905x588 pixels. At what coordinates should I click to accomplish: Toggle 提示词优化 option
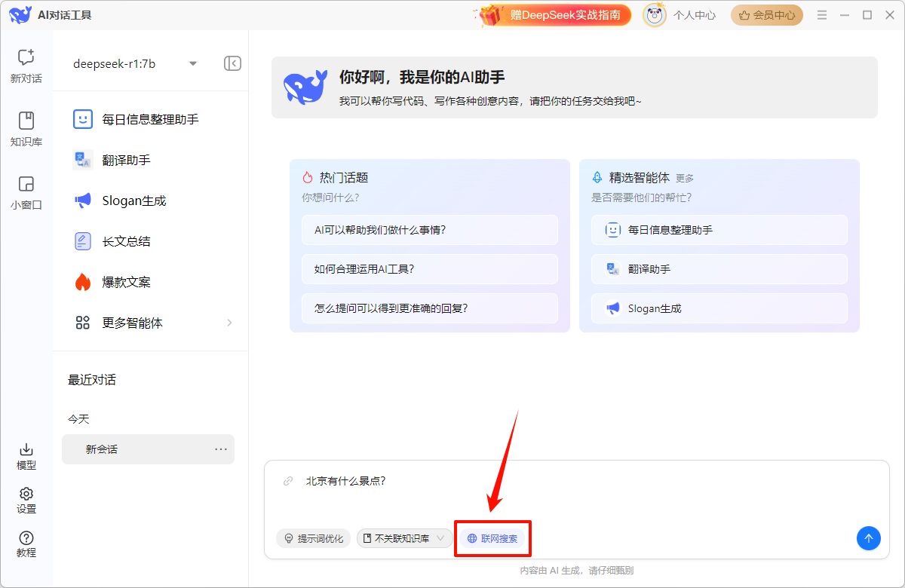pyautogui.click(x=313, y=538)
